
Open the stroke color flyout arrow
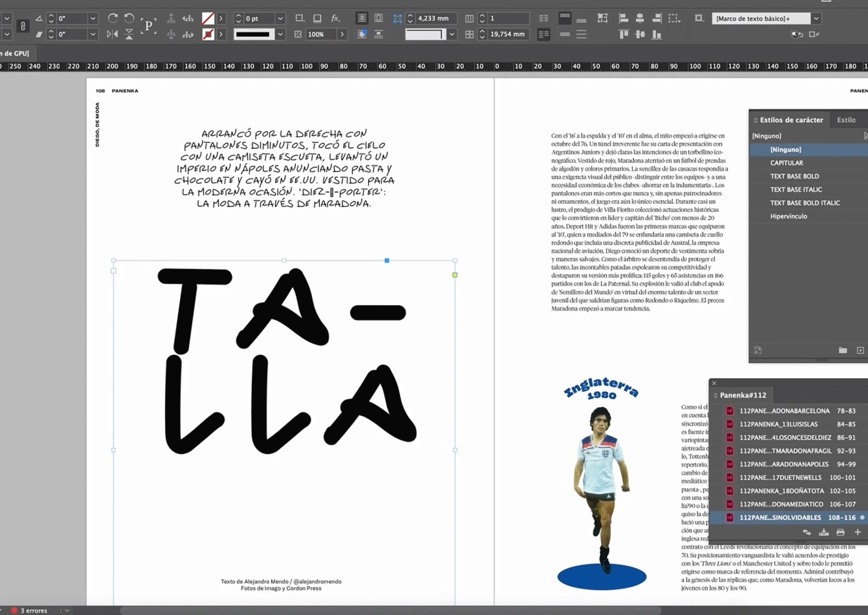(x=221, y=34)
